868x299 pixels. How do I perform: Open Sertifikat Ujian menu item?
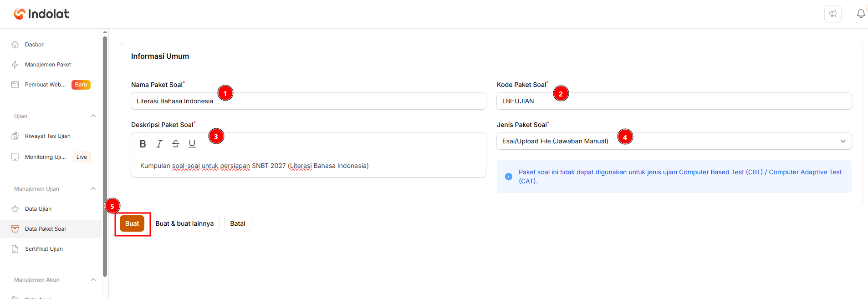pos(51,249)
